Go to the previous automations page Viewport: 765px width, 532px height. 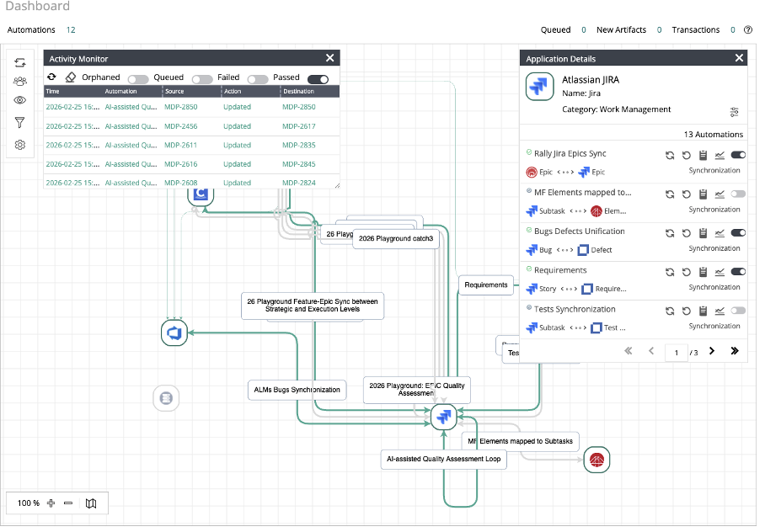point(652,352)
